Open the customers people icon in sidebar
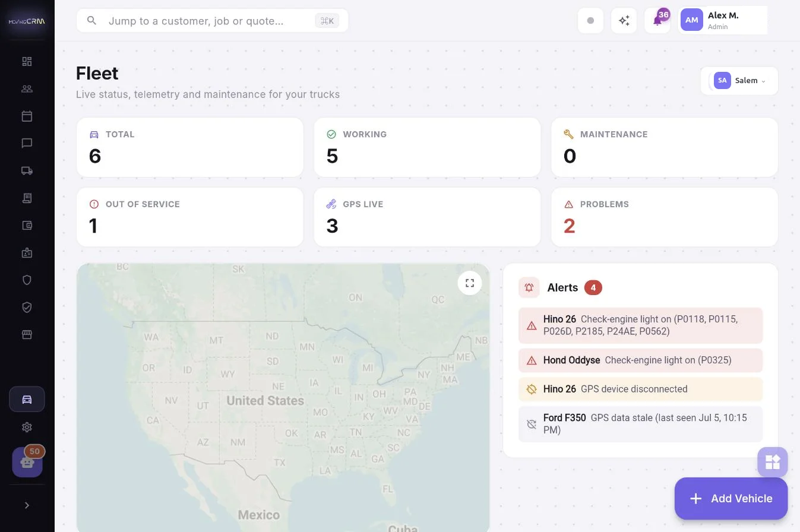This screenshot has height=532, width=800. pyautogui.click(x=27, y=89)
